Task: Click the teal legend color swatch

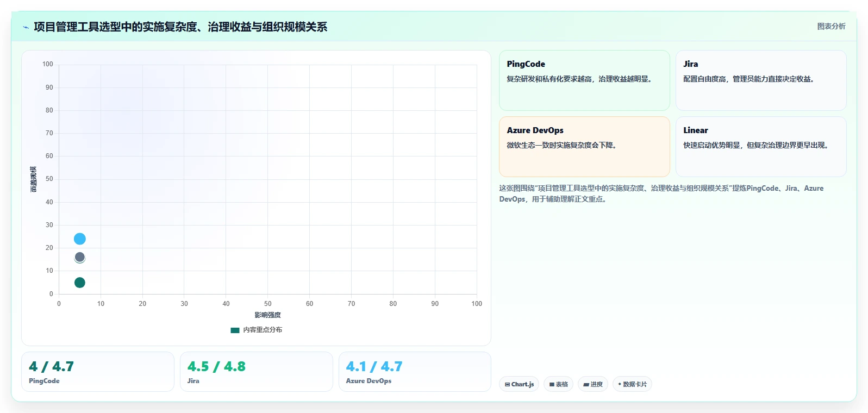Action: (x=235, y=330)
